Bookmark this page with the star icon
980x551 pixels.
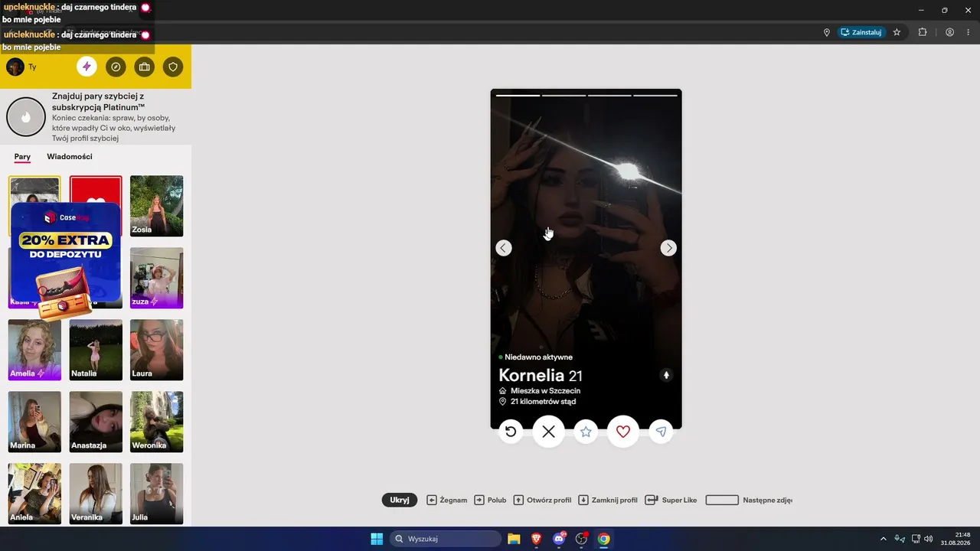click(897, 32)
